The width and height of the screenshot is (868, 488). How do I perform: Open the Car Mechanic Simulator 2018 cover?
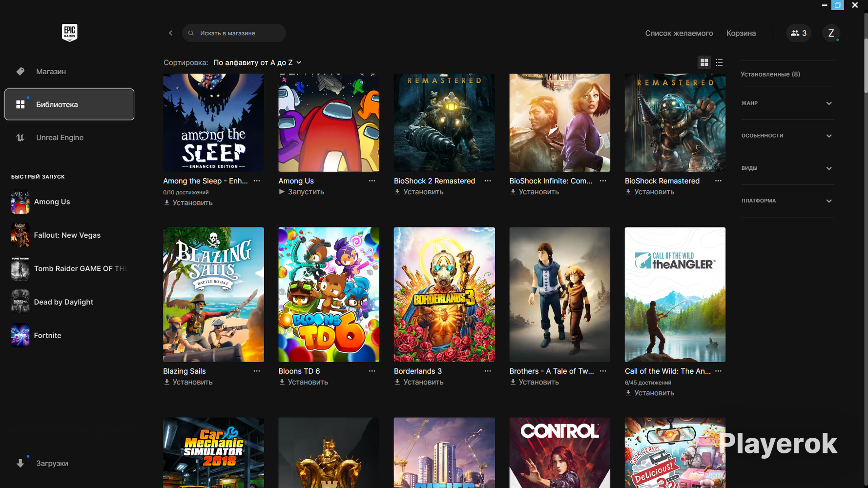click(213, 453)
